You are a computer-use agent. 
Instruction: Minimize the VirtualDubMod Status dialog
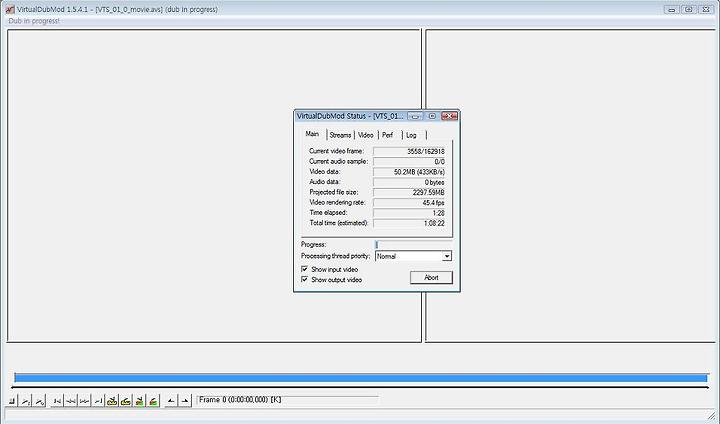pos(415,116)
